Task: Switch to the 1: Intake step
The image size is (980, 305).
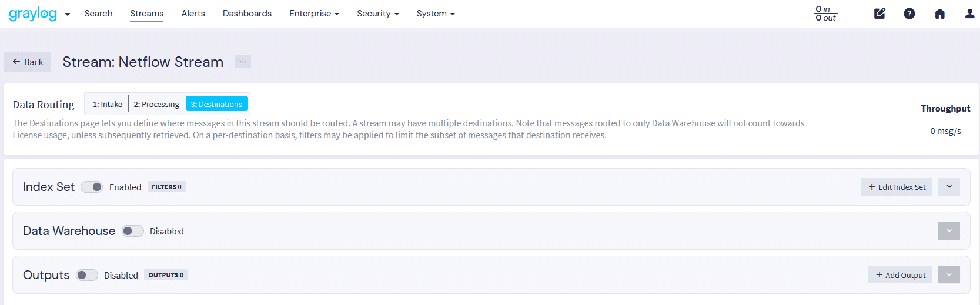Action: coord(108,104)
